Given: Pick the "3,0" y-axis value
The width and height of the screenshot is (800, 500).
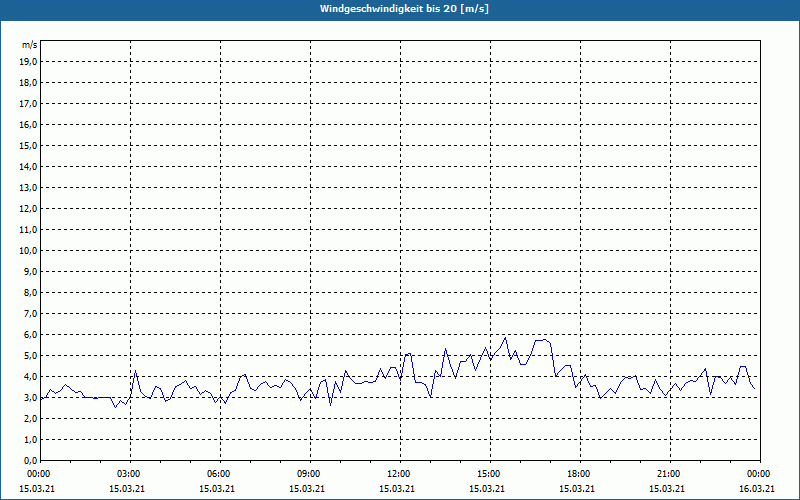Looking at the screenshot, I should point(31,397).
